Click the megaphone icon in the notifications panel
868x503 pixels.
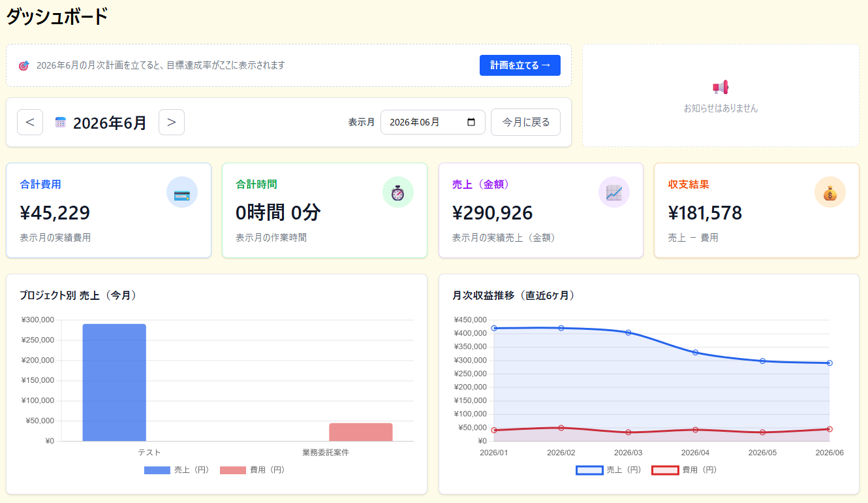pyautogui.click(x=721, y=88)
